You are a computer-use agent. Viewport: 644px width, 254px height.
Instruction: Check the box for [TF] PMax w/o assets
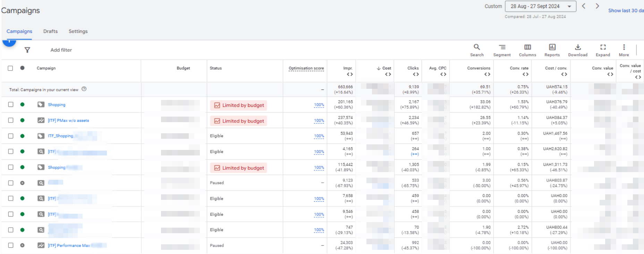11,120
